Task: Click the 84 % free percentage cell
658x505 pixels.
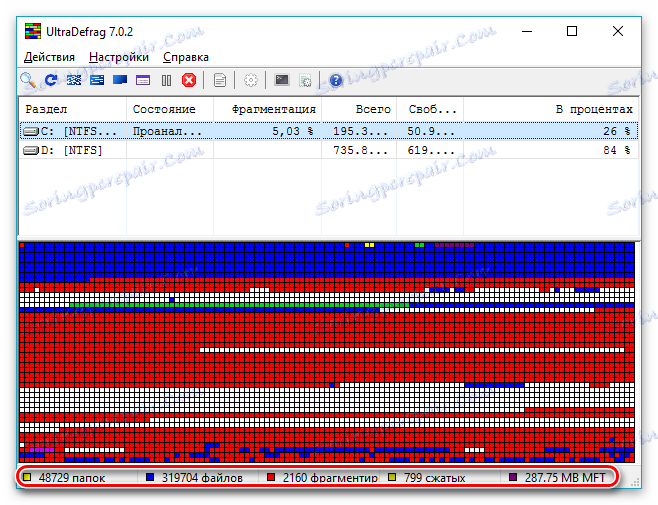Action: [617, 150]
